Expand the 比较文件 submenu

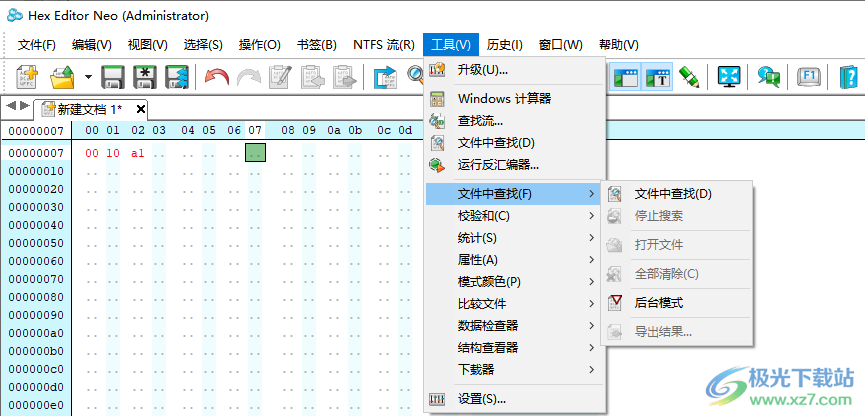pos(512,303)
